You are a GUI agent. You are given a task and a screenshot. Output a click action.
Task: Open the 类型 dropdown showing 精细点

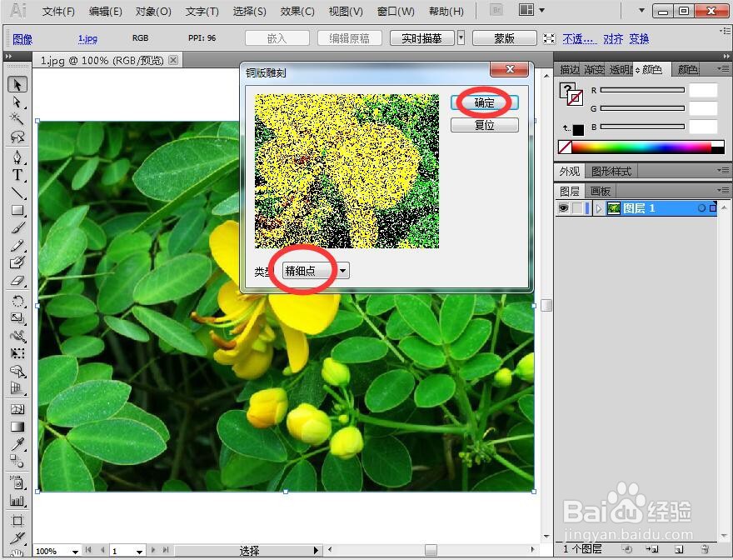tap(316, 270)
